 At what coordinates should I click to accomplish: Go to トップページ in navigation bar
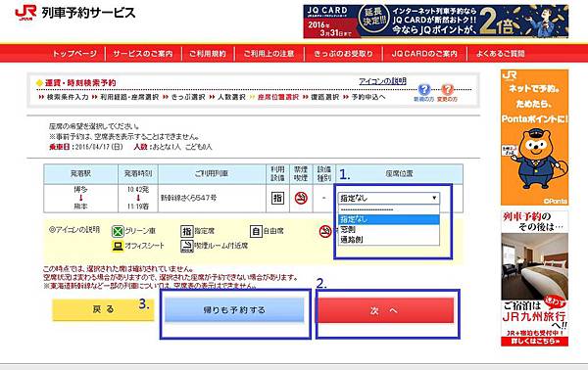74,54
